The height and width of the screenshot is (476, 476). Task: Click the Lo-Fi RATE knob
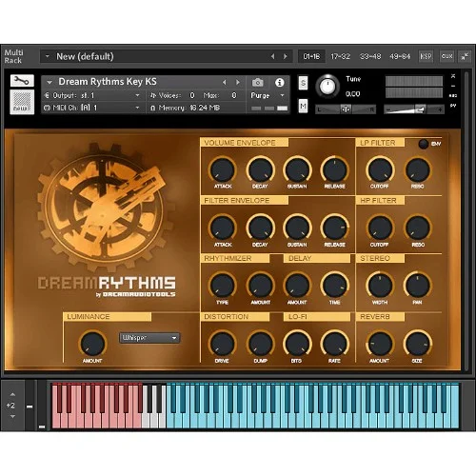click(x=334, y=344)
